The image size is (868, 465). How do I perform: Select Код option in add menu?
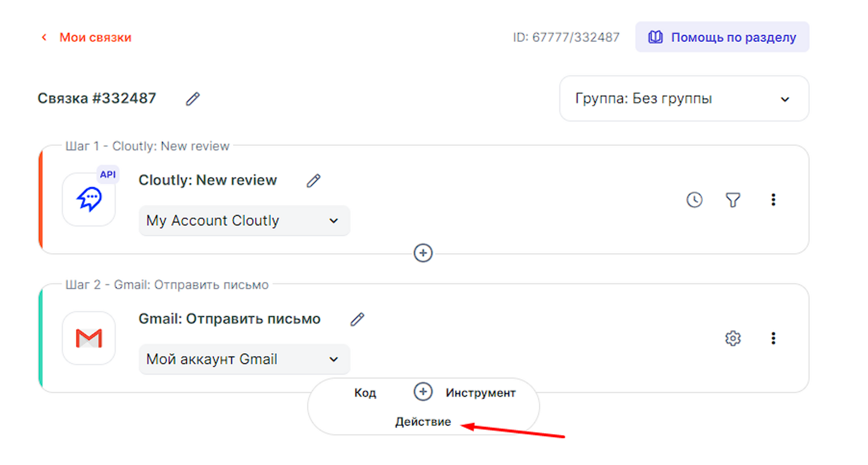click(x=365, y=393)
